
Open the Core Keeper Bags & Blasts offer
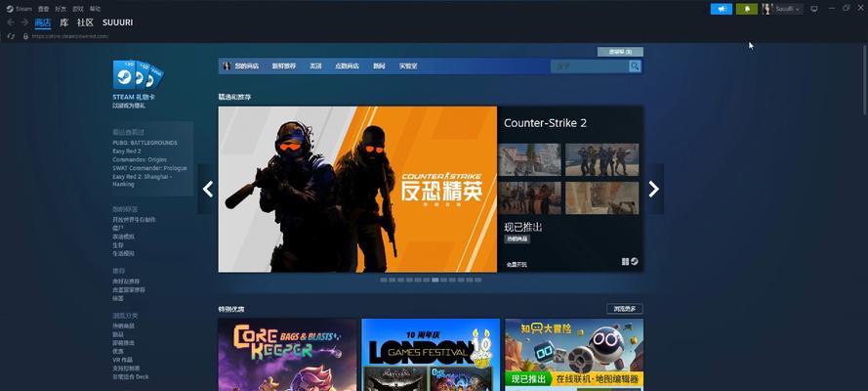(x=288, y=355)
